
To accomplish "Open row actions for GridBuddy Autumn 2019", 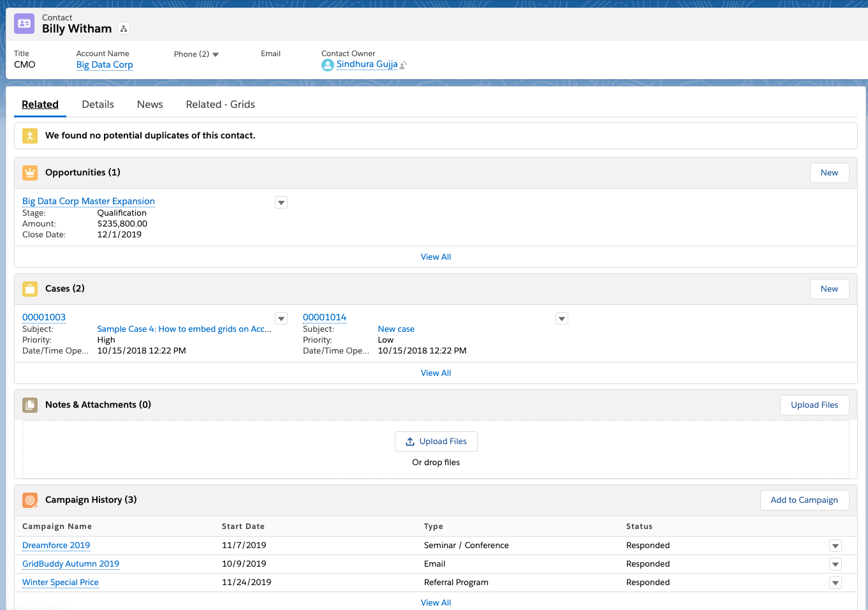I will click(x=835, y=564).
